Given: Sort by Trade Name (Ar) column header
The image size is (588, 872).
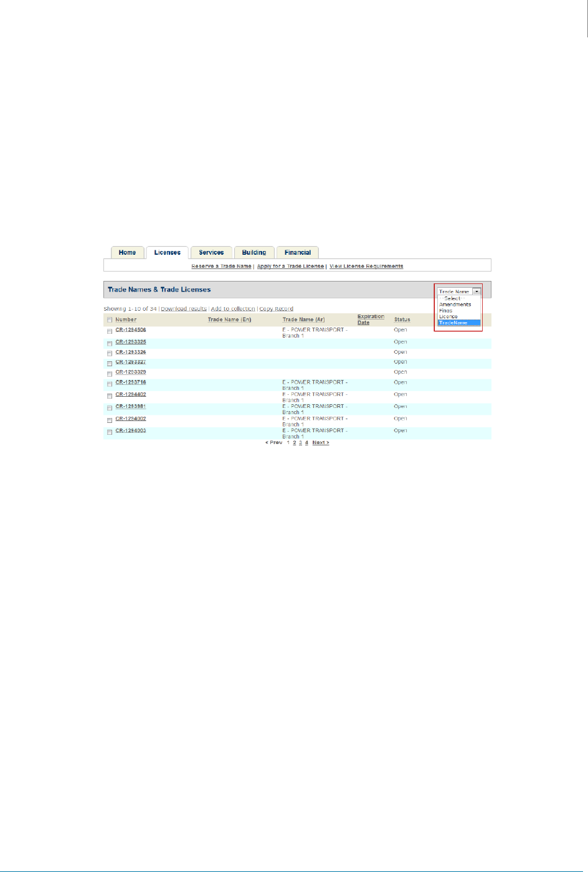Looking at the screenshot, I should [x=304, y=320].
